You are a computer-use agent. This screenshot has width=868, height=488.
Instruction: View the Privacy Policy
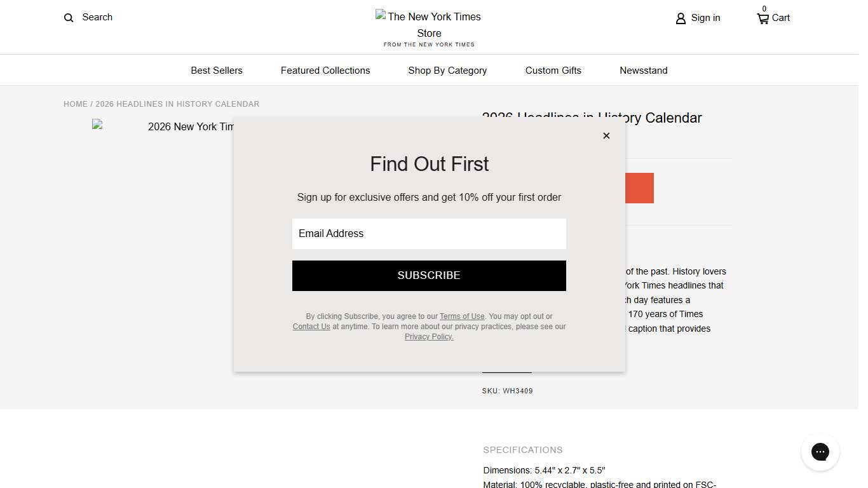[428, 336]
